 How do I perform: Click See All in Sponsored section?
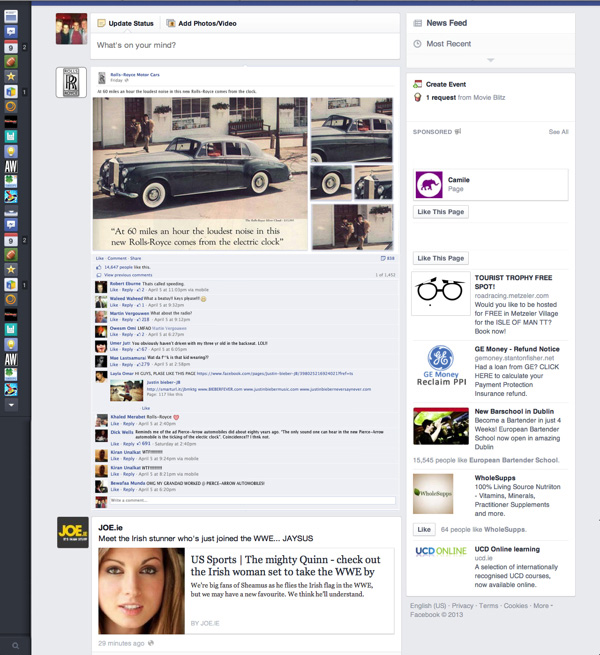tap(558, 132)
